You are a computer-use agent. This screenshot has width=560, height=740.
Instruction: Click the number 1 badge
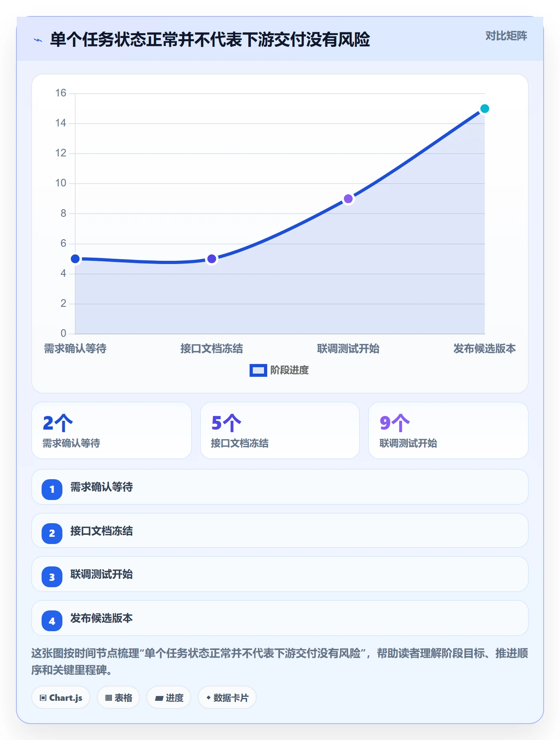[52, 489]
